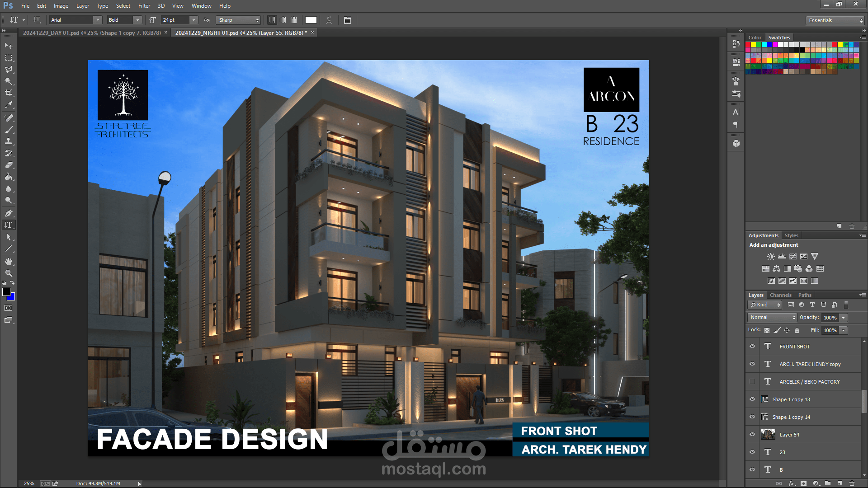
Task: Select the Pen tool
Action: [9, 213]
